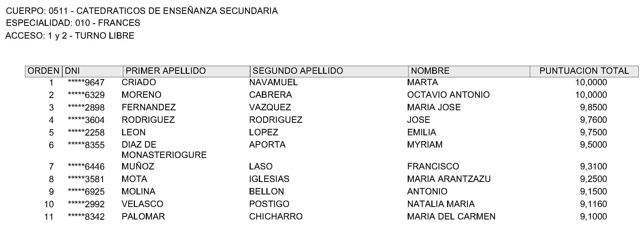This screenshot has height=228, width=644.
Task: Click the name EMILIA
Action: point(422,132)
